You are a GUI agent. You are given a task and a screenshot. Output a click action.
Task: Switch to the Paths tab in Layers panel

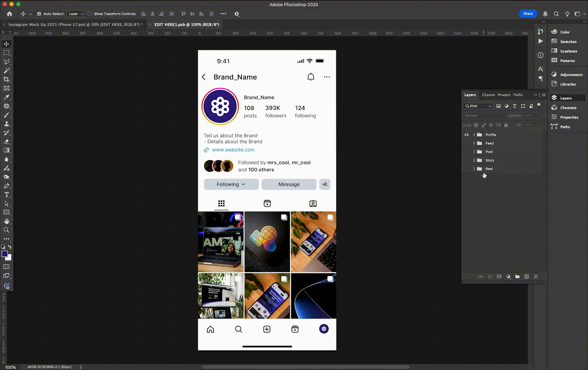coord(518,95)
